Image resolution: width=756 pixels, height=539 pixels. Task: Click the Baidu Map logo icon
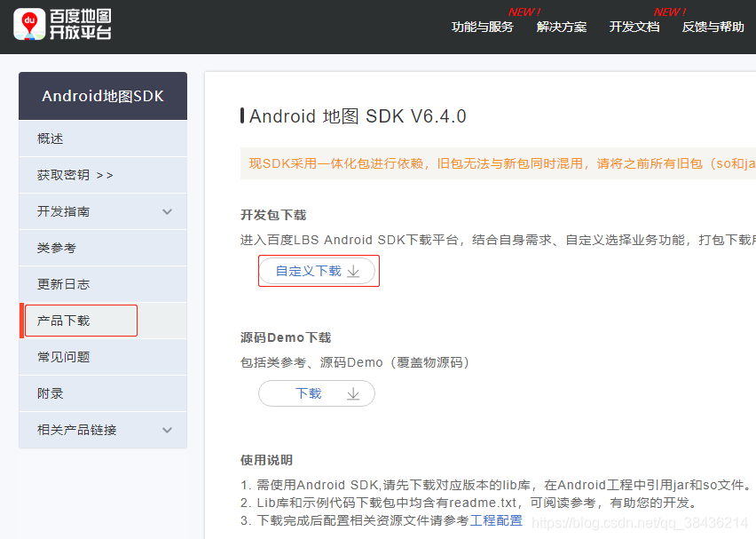click(x=29, y=24)
